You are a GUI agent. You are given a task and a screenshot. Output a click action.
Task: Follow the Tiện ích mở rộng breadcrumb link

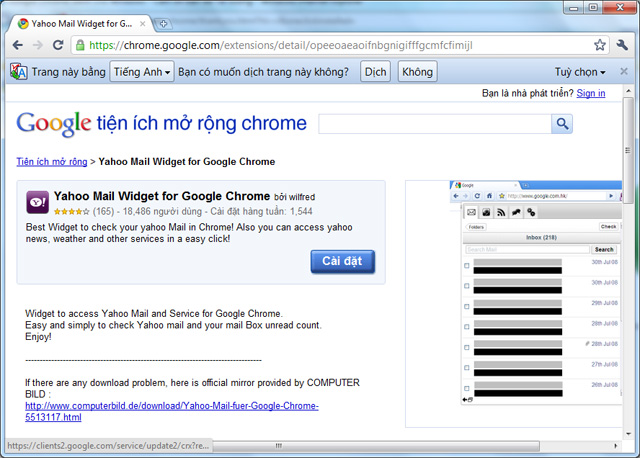point(51,161)
